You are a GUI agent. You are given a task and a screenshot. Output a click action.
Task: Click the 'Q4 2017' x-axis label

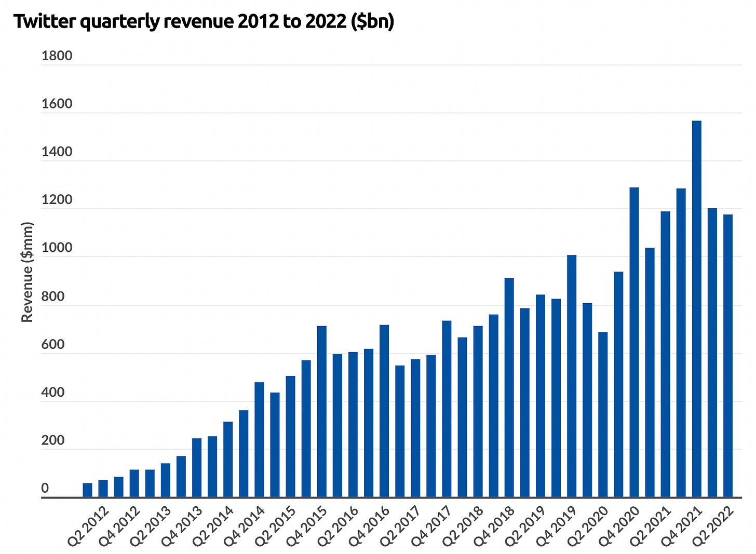tap(432, 525)
